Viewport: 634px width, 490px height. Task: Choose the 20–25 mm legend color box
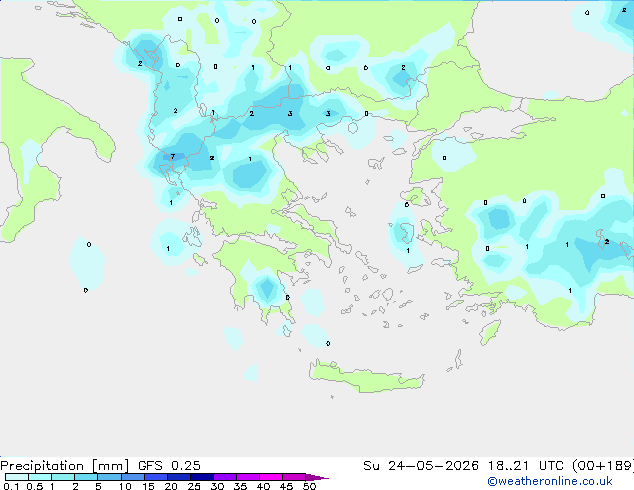pos(178,477)
